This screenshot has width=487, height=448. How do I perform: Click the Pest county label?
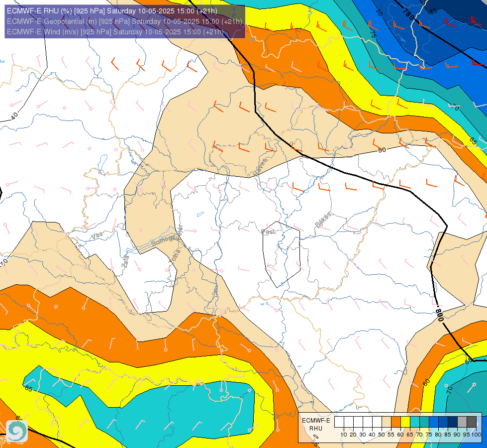(x=268, y=232)
